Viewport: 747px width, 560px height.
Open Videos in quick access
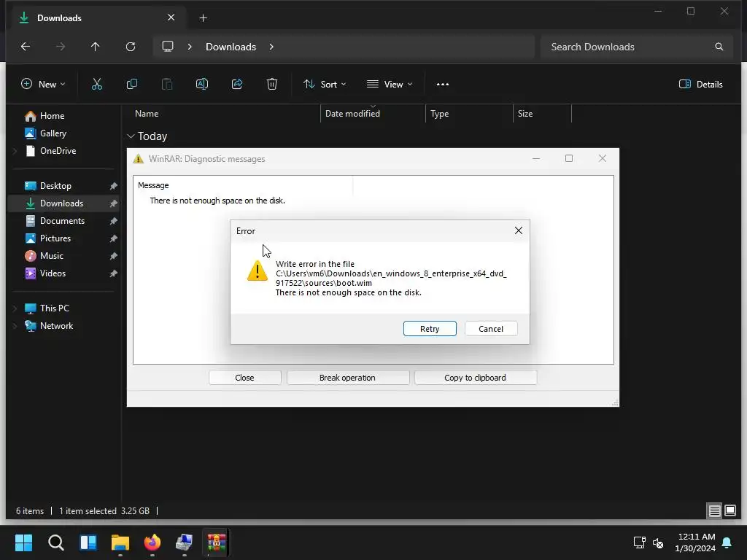53,273
